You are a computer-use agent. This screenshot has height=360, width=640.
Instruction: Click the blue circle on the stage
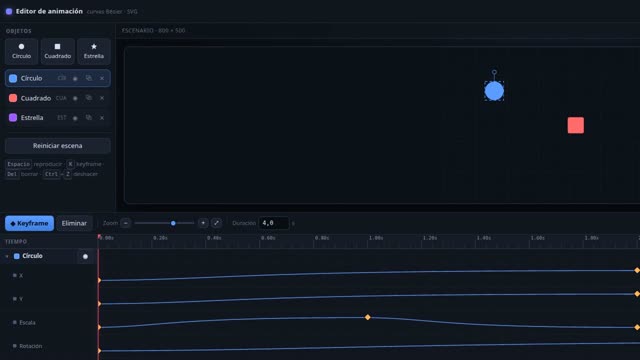[494, 91]
